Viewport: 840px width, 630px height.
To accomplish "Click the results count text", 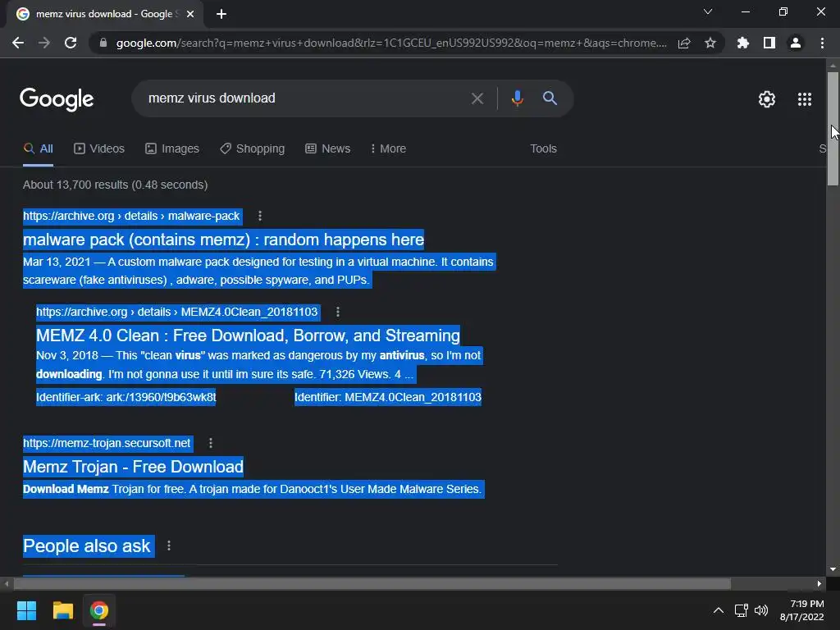I will tap(115, 185).
